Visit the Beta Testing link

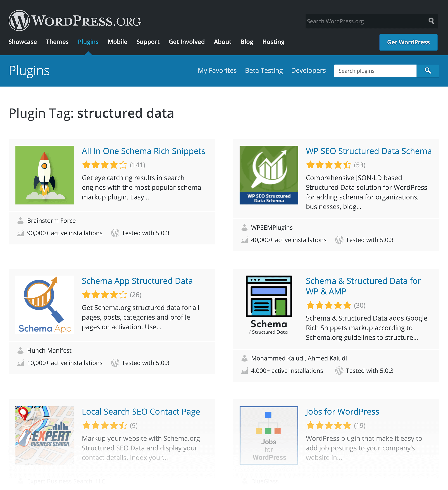(264, 70)
